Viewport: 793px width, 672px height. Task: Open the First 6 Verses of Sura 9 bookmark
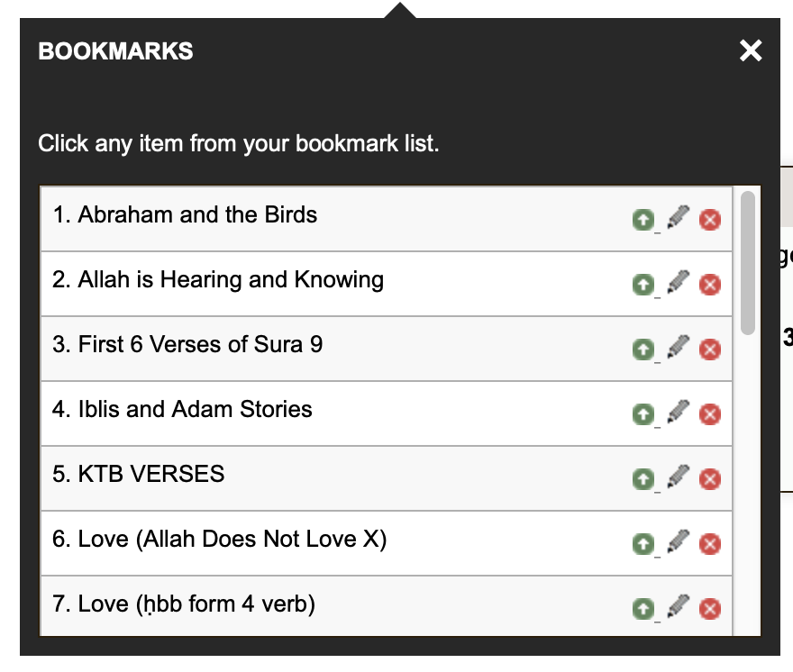click(x=187, y=344)
